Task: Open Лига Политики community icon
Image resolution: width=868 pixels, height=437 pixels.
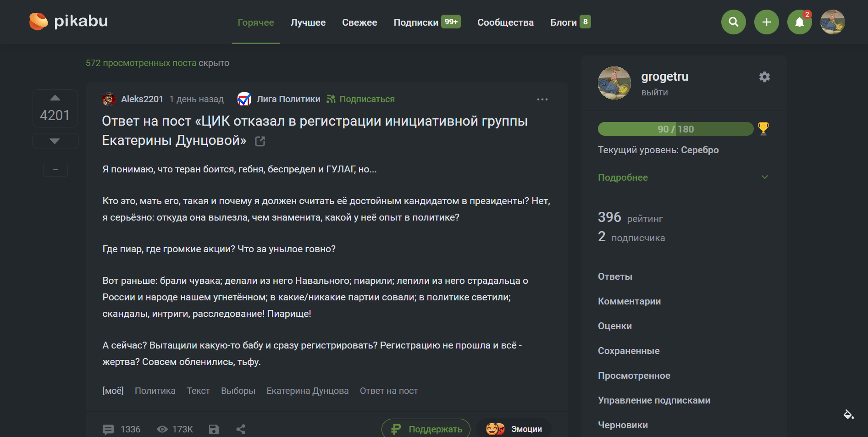Action: (x=244, y=99)
